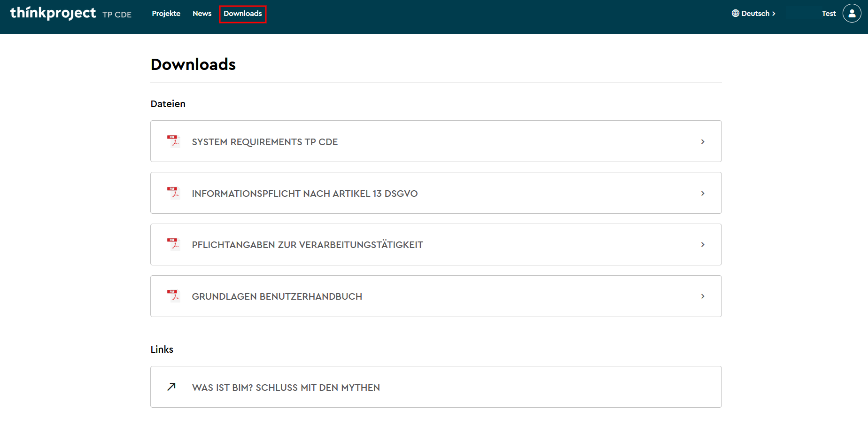Image resolution: width=868 pixels, height=427 pixels.
Task: Go to the Projekte menu
Action: click(x=166, y=14)
